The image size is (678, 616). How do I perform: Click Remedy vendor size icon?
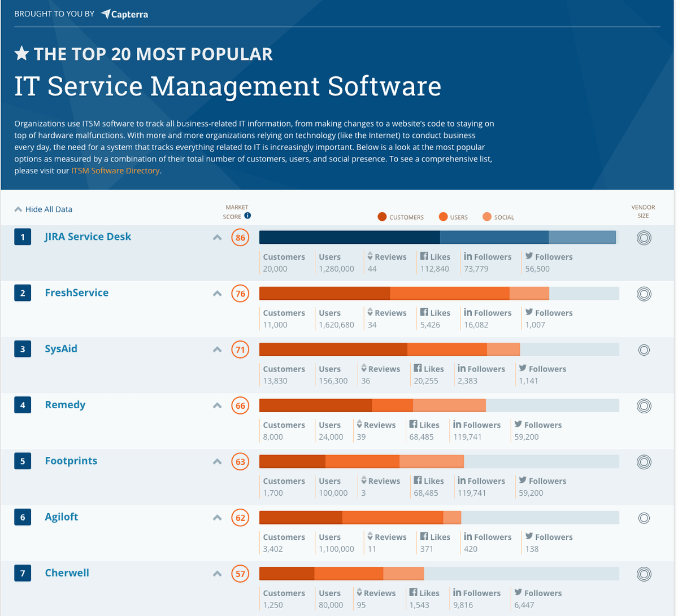pyautogui.click(x=644, y=405)
